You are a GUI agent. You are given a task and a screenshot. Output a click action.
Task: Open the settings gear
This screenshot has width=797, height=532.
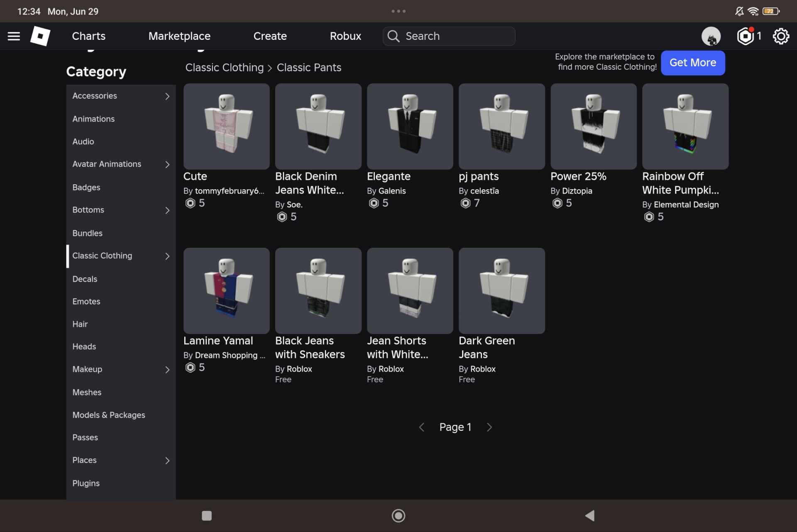coord(781,36)
